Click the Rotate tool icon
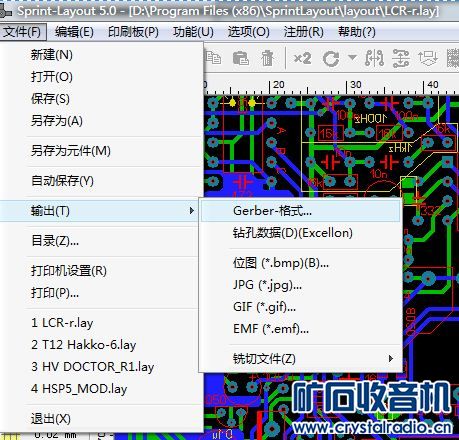Screen dimensions: 459x440 pos(331,59)
